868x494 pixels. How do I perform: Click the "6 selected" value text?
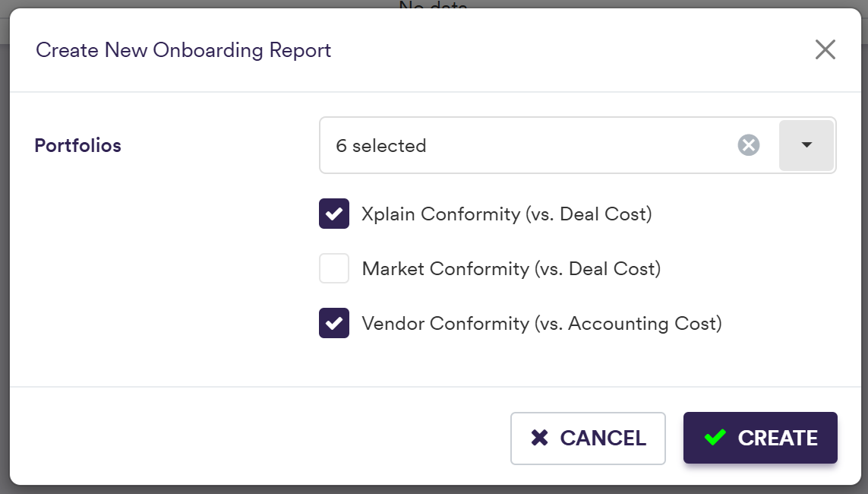coord(380,145)
